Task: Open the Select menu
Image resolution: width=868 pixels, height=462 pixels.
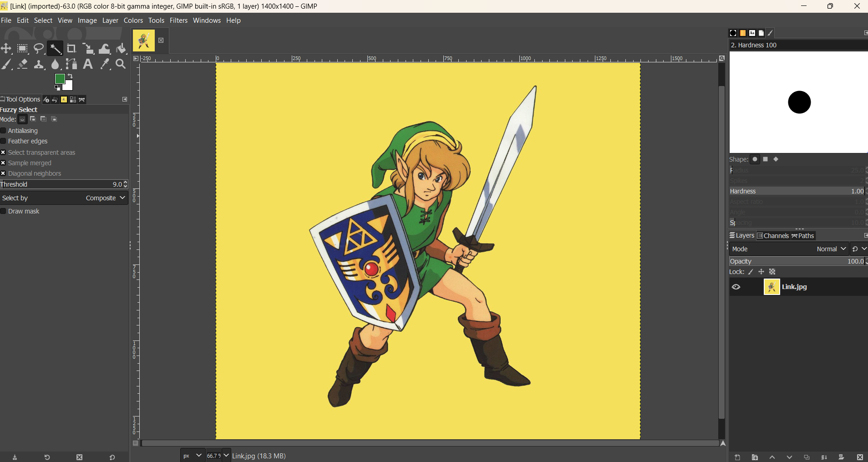Action: point(43,20)
